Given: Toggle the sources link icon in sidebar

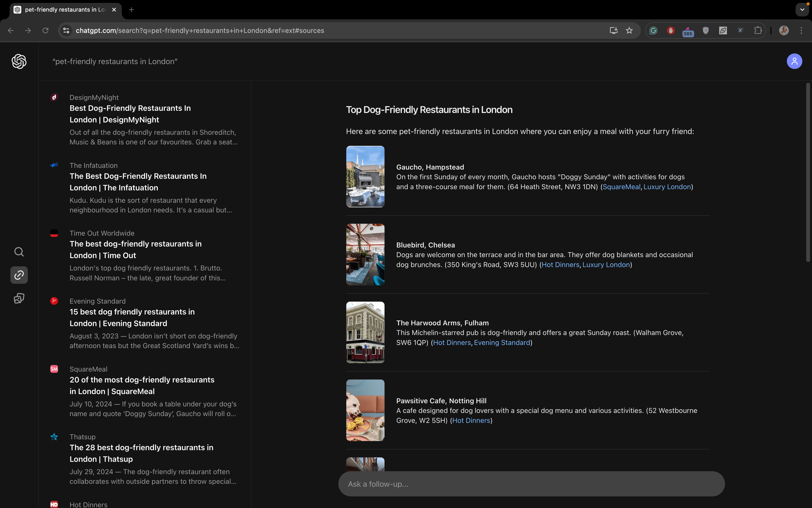Looking at the screenshot, I should 19,275.
